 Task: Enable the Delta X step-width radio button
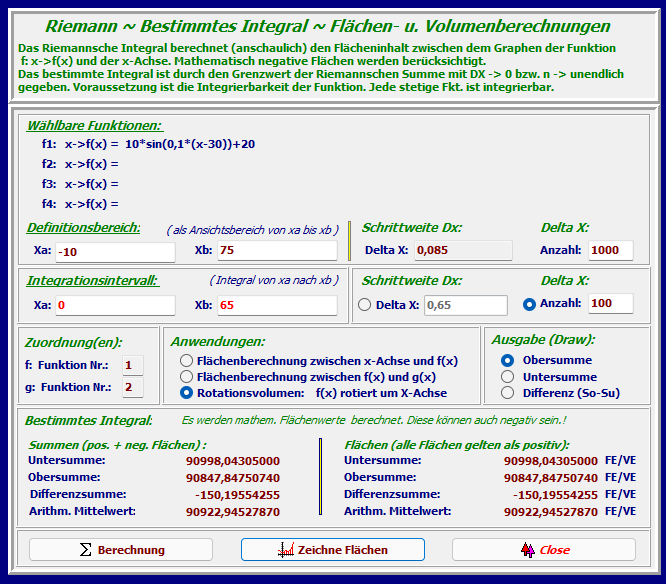point(365,305)
